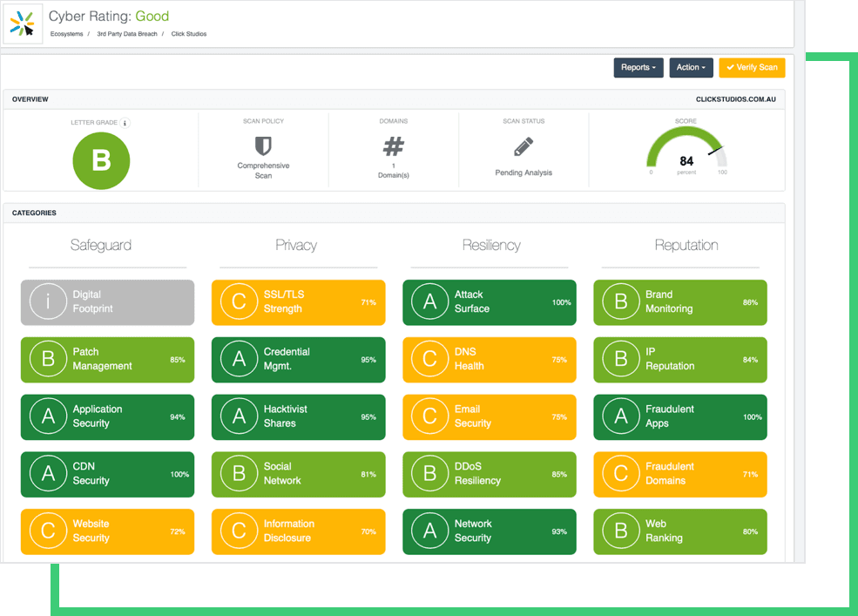Image resolution: width=858 pixels, height=616 pixels.
Task: Click the large green B grade circle
Action: (x=101, y=161)
